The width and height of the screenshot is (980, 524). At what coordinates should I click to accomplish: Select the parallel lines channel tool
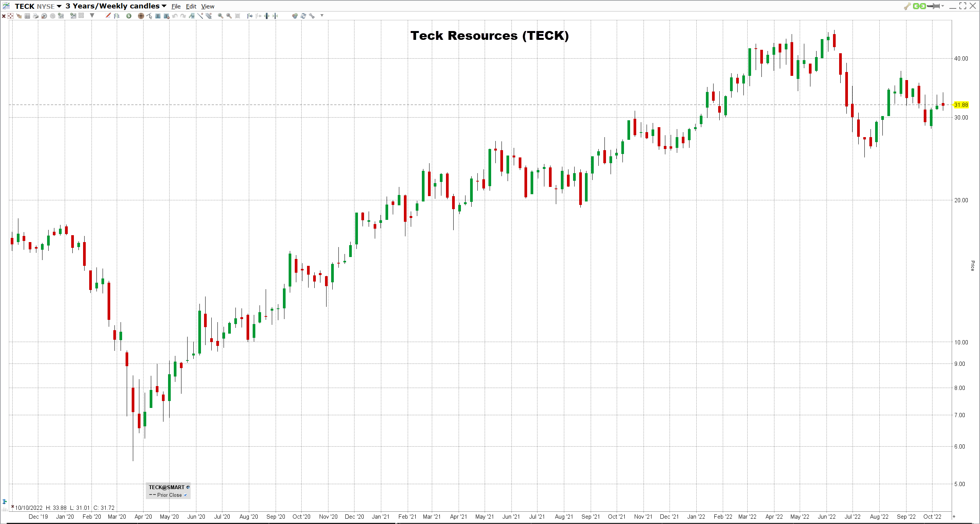(x=209, y=16)
